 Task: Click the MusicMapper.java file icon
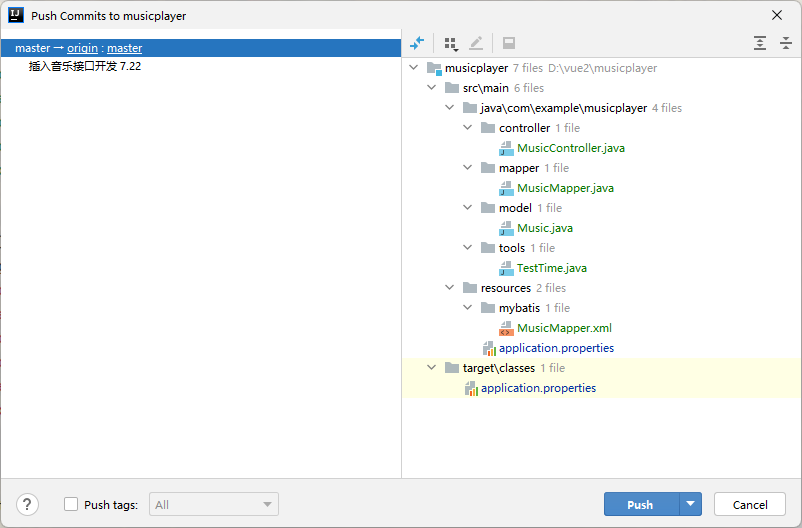506,188
